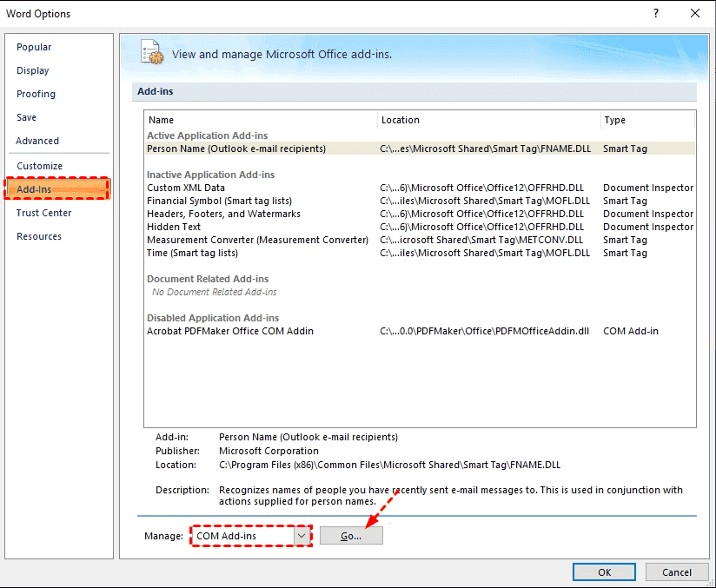The width and height of the screenshot is (716, 588).
Task: Click the METCONV.DLL location cell
Action: tap(481, 240)
